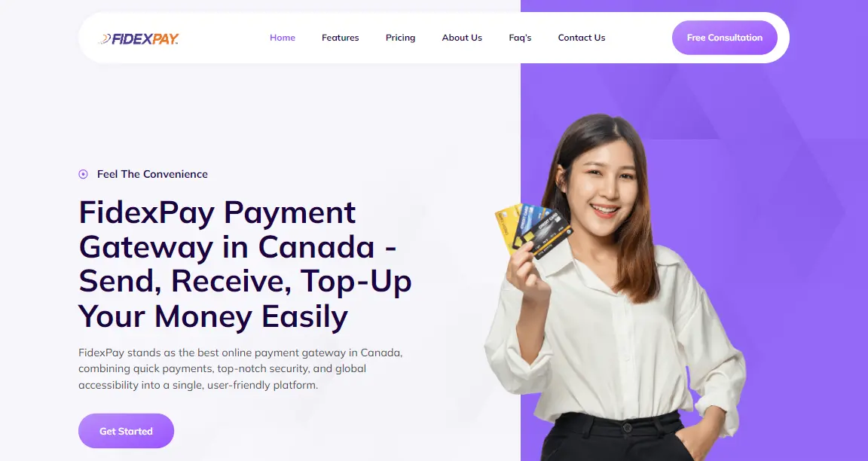The width and height of the screenshot is (868, 461).
Task: Click the FidexPay logo
Action: (139, 38)
